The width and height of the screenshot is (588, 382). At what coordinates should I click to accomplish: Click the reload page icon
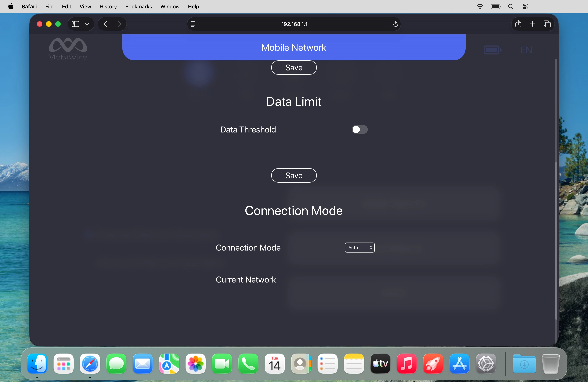pyautogui.click(x=395, y=24)
